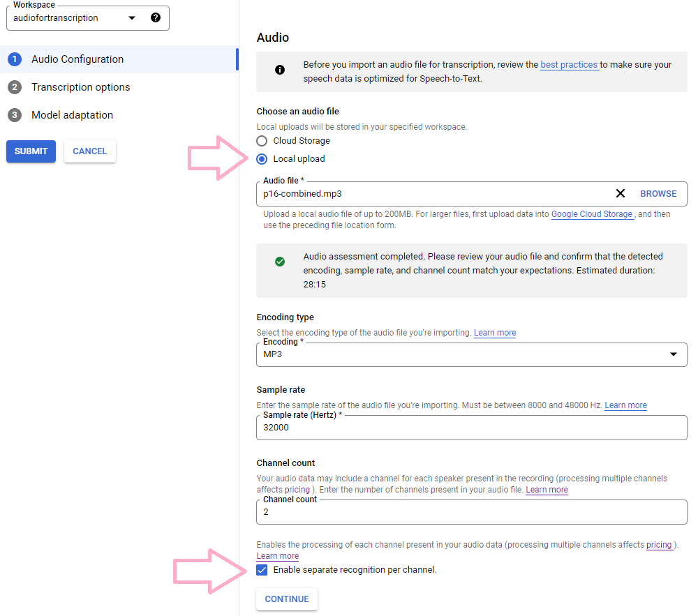Click step 1 number badge icon
The height and width of the screenshot is (616, 698).
(x=15, y=59)
